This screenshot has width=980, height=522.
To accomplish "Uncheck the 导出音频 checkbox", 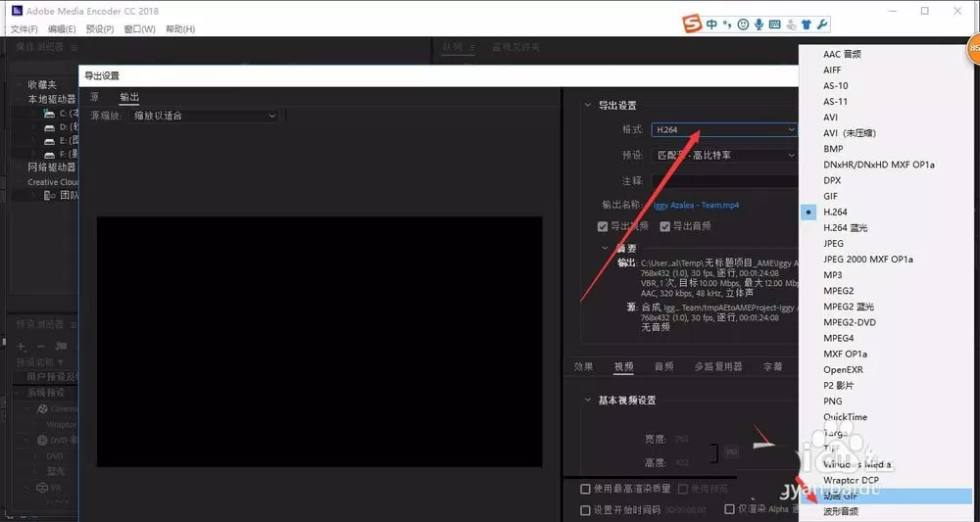I will tap(665, 226).
